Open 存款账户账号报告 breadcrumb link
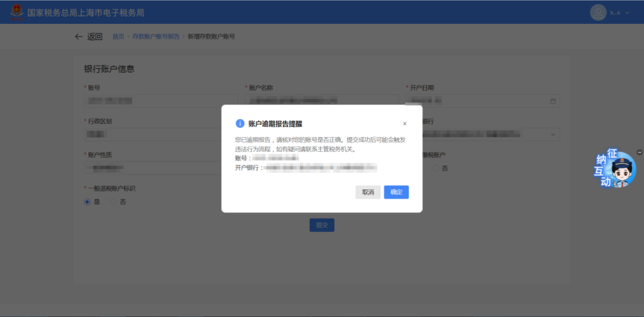The image size is (644, 317). tap(156, 36)
